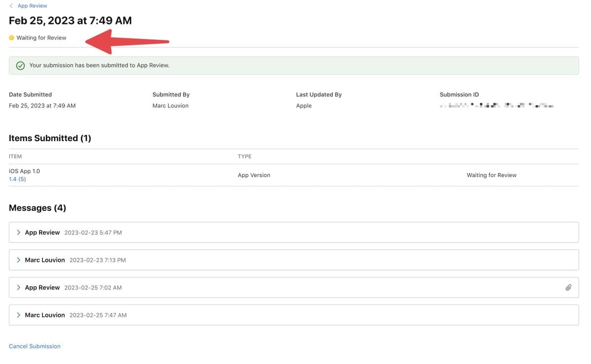Viewport: 591px width, 364px height.
Task: Click the TYPE column header
Action: tap(245, 156)
